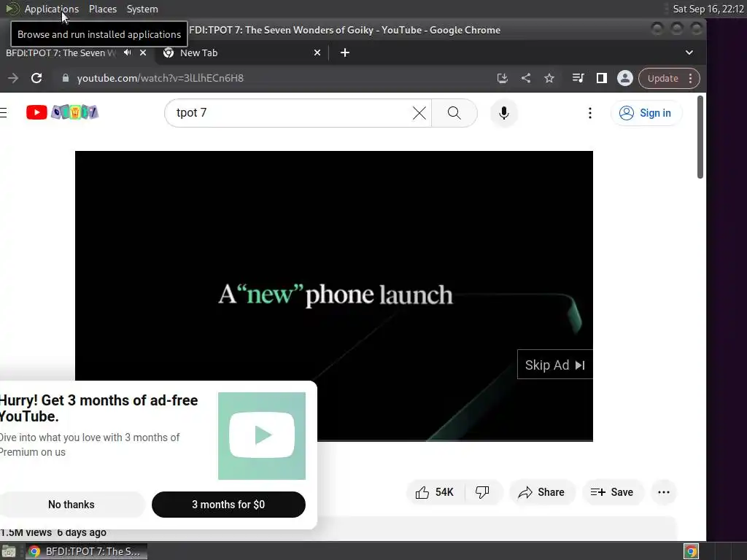Image resolution: width=747 pixels, height=560 pixels.
Task: Open YouTube settings three-dot menu
Action: pos(590,113)
